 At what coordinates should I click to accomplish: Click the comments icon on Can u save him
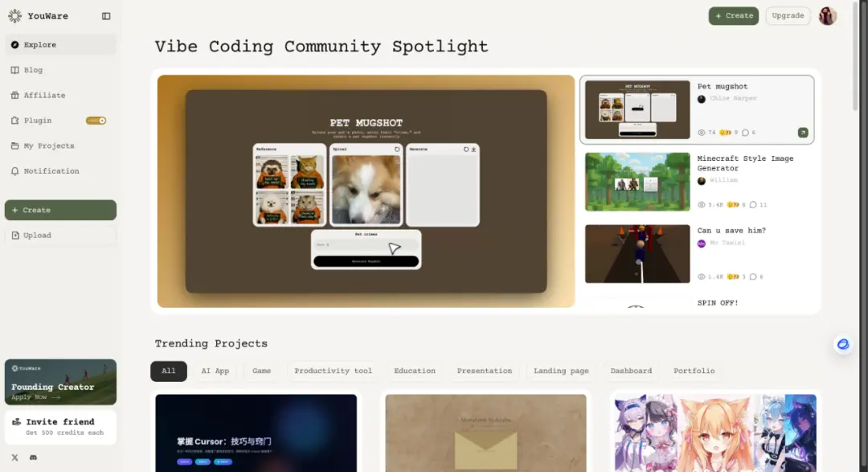coord(753,277)
